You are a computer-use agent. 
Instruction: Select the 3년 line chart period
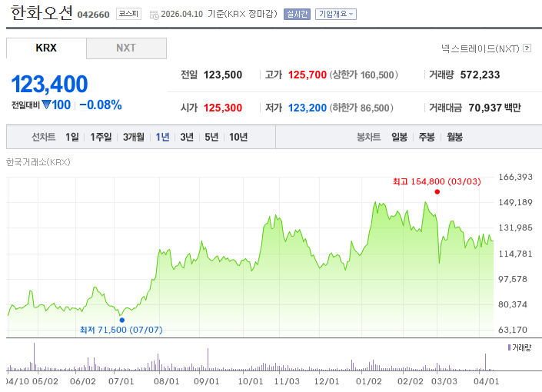pyautogui.click(x=187, y=138)
